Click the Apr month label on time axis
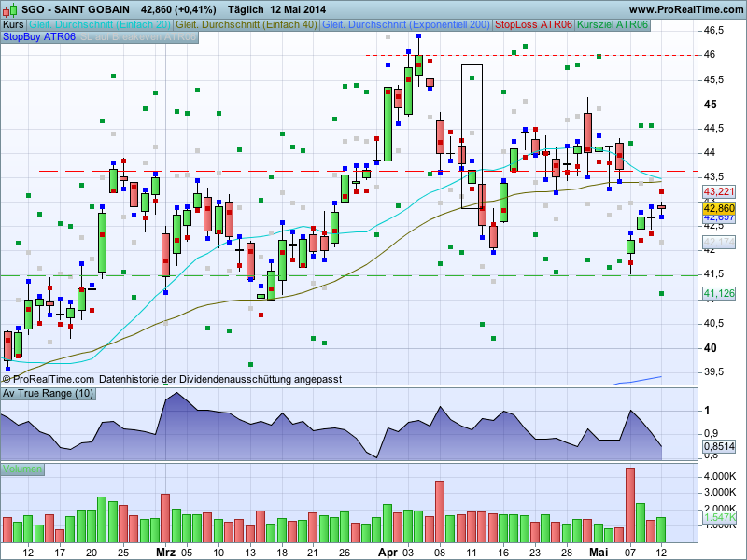 click(388, 553)
